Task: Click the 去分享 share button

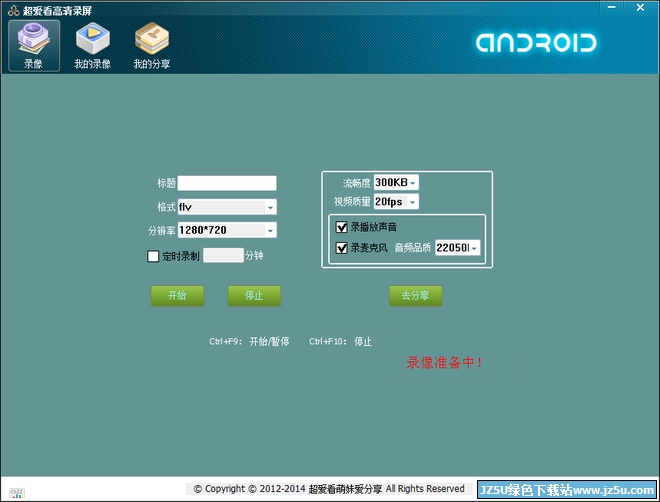Action: [415, 296]
